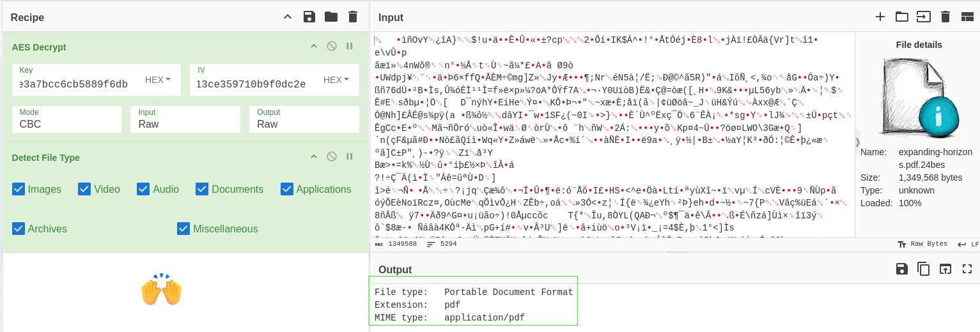
Task: Copy raw output to clipboard
Action: click(924, 269)
